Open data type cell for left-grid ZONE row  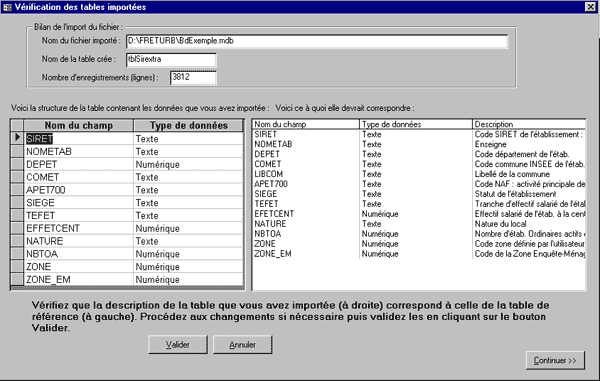click(x=188, y=267)
